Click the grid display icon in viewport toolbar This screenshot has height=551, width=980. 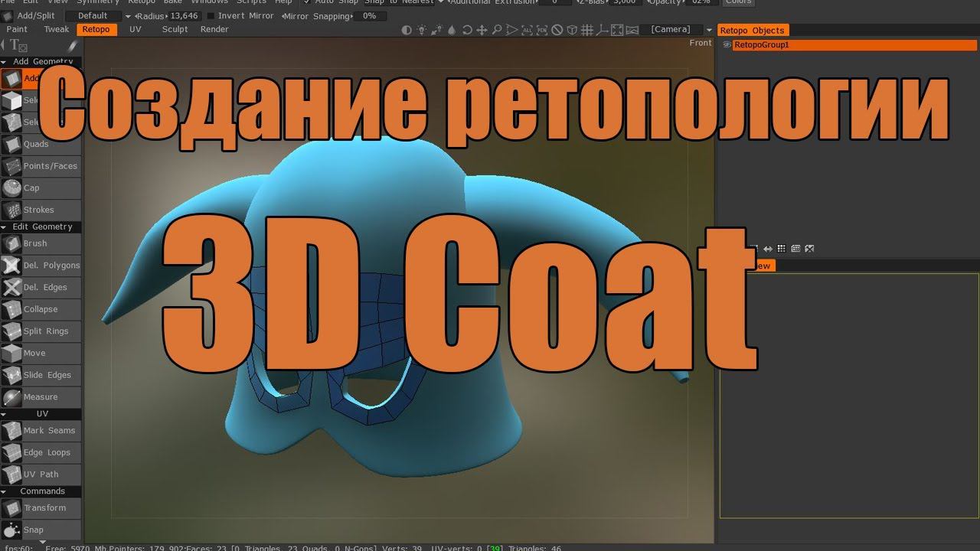pos(588,31)
